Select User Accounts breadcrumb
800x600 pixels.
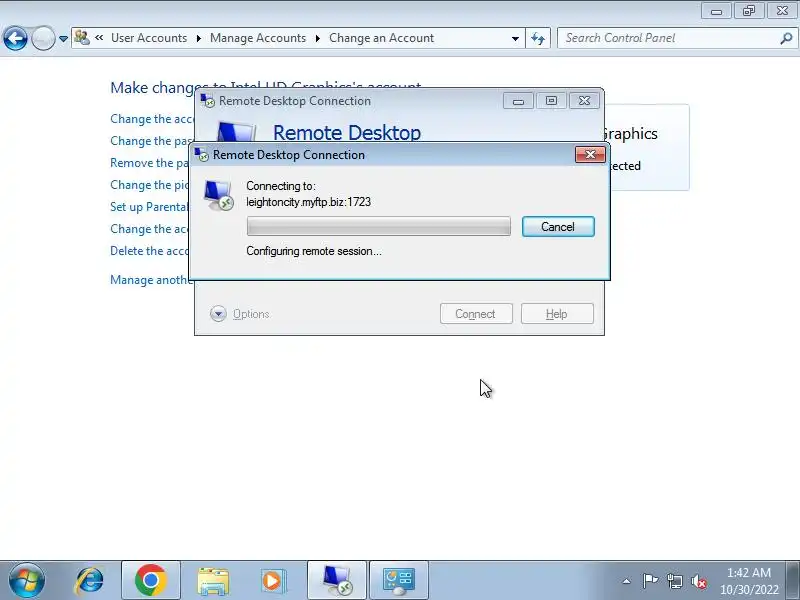[x=149, y=38]
